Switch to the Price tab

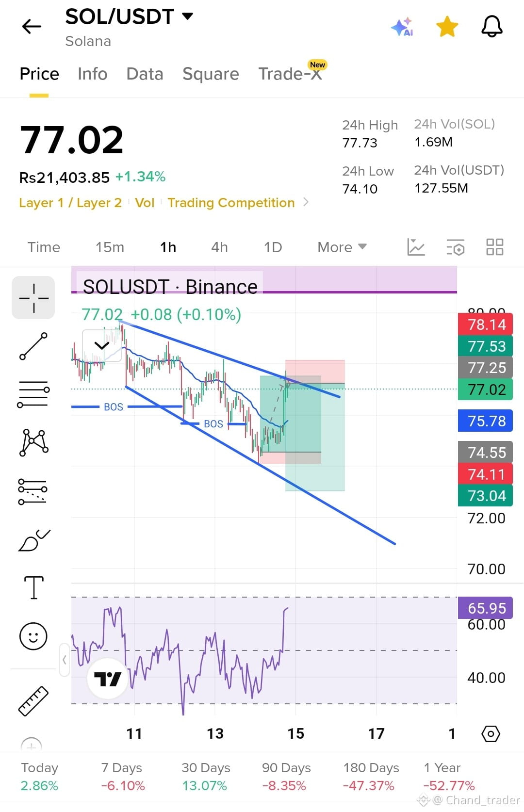click(39, 74)
